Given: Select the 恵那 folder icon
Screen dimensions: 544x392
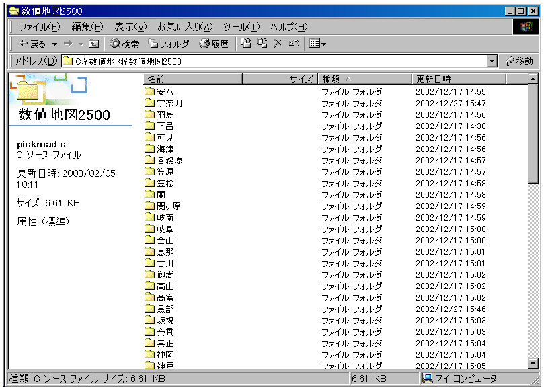Looking at the screenshot, I should [x=149, y=252].
